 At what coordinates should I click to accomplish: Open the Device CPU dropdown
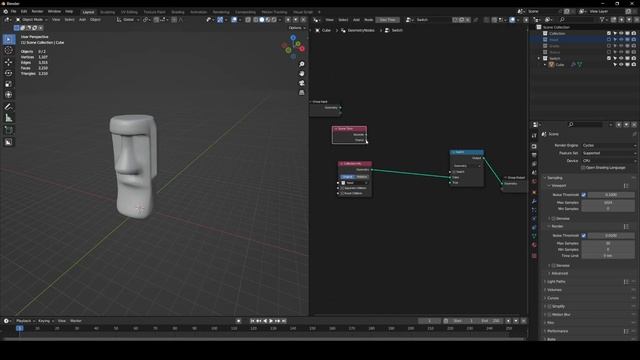tap(608, 161)
